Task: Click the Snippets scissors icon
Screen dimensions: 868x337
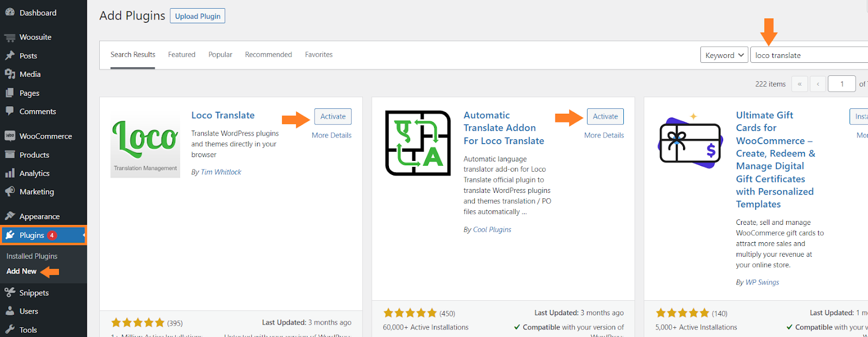Action: pyautogui.click(x=10, y=293)
